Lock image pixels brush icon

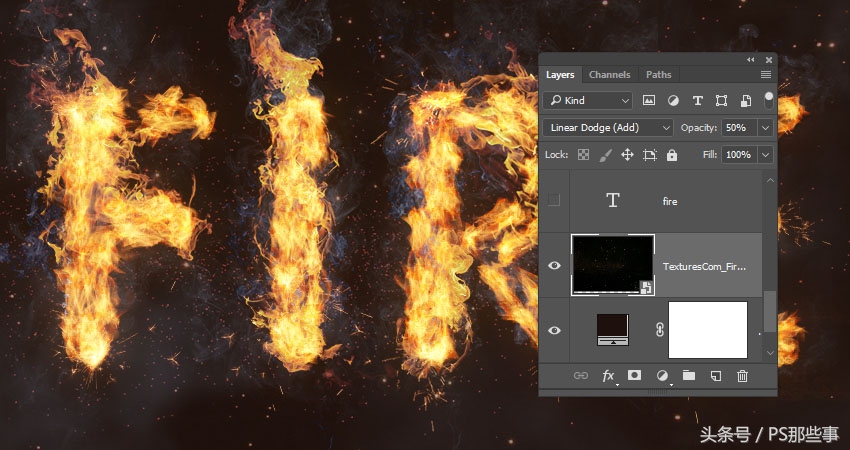pos(606,155)
